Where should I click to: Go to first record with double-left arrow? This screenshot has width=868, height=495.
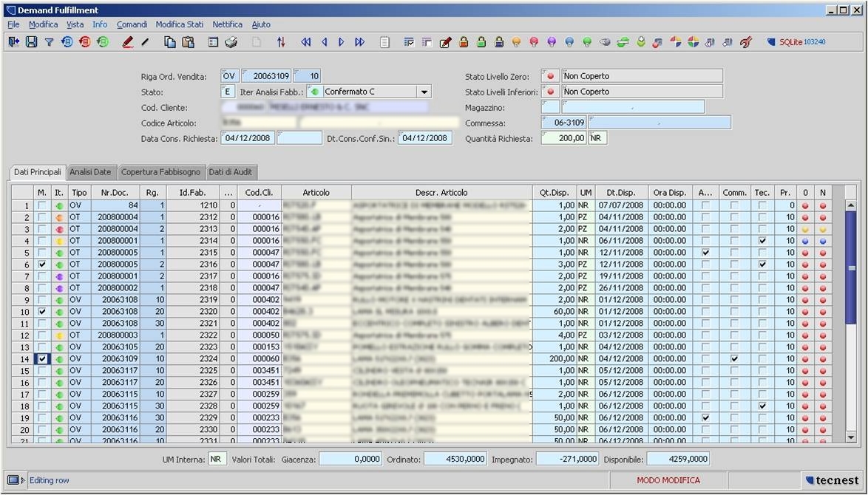306,42
